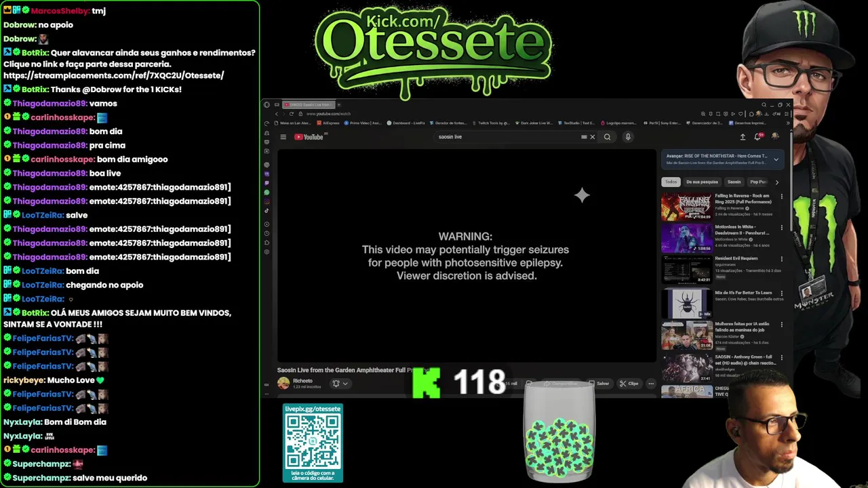Open the extensions cube in browser sidebar

(267, 243)
